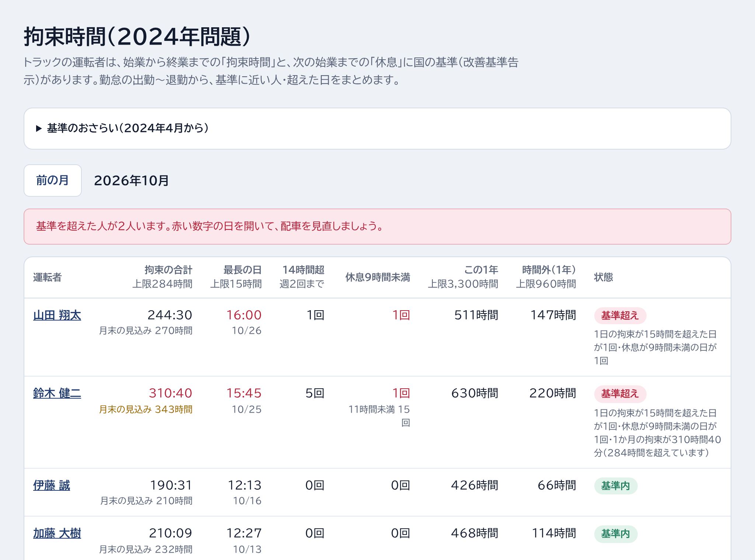Click the red alert banner about 基準を超えた人

tap(377, 227)
